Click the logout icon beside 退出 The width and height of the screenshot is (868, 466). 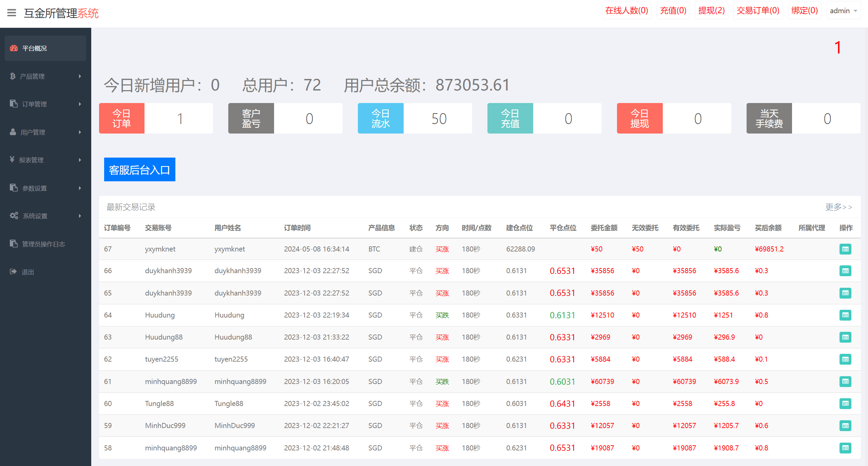[13, 272]
